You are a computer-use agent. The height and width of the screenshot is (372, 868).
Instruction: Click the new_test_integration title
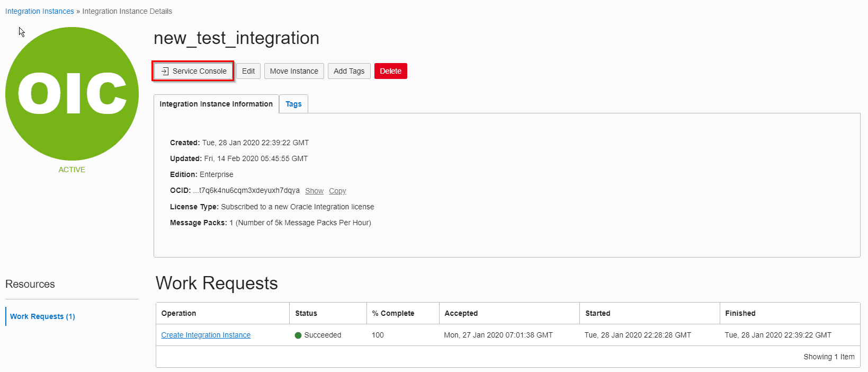point(236,38)
